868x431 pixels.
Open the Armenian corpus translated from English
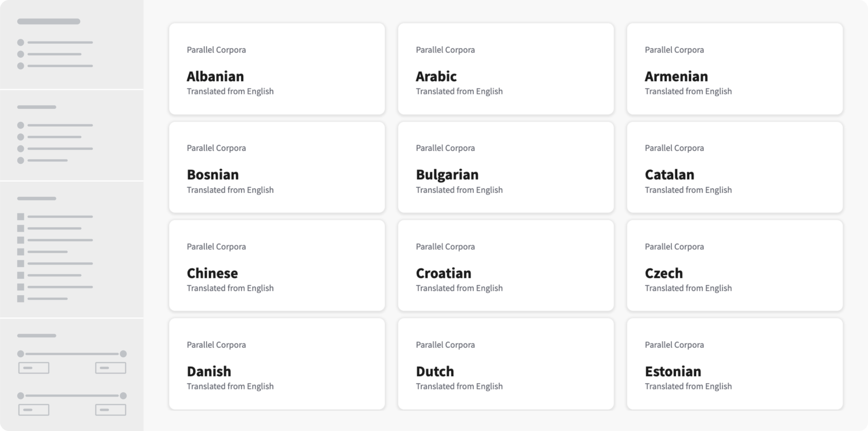pos(735,69)
